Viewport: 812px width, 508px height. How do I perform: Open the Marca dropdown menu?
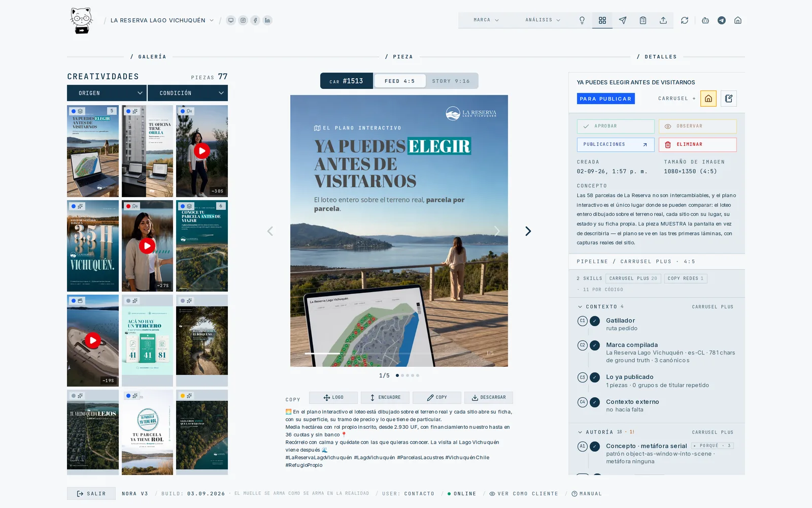click(486, 20)
